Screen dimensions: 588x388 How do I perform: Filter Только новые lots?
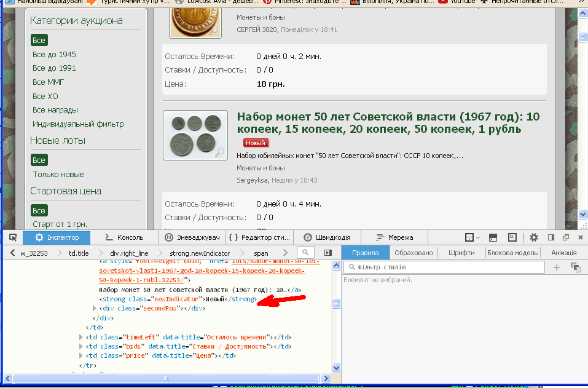click(x=58, y=174)
